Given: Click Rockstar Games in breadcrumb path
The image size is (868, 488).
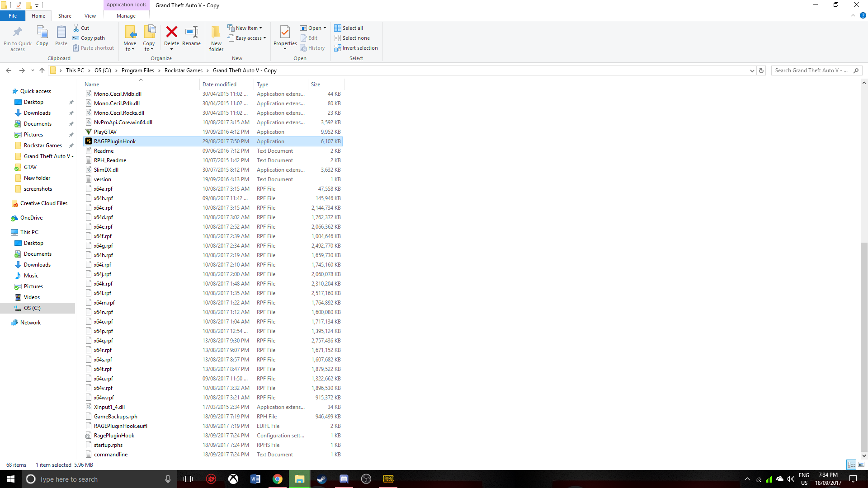Looking at the screenshot, I should 183,70.
